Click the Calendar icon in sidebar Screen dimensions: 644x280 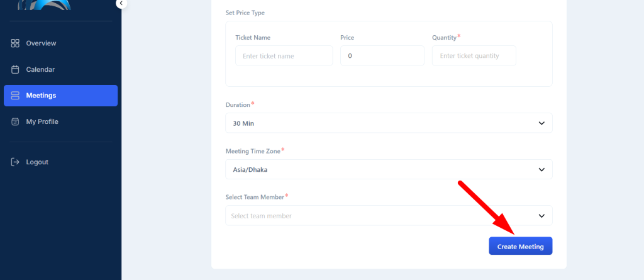coord(15,69)
